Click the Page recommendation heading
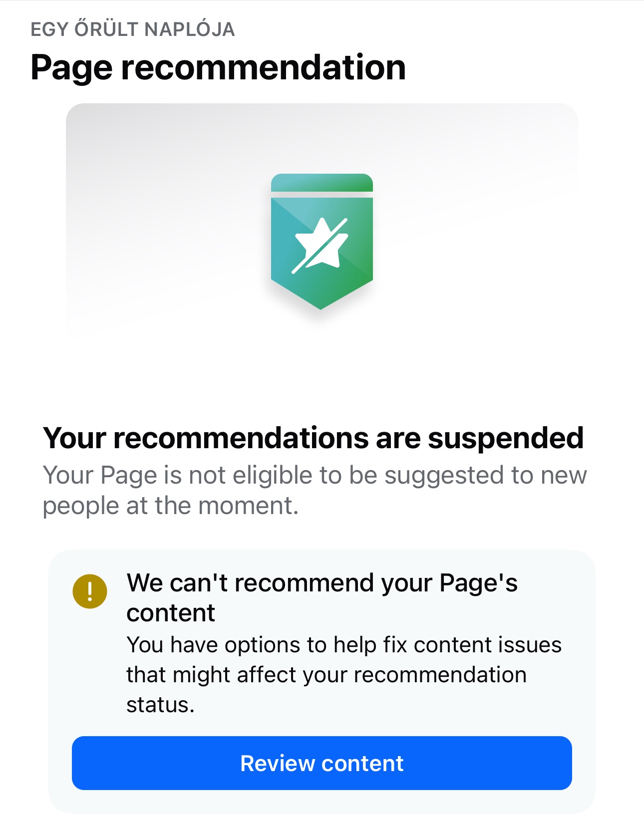Screen dimensions: 644x819 (x=218, y=67)
